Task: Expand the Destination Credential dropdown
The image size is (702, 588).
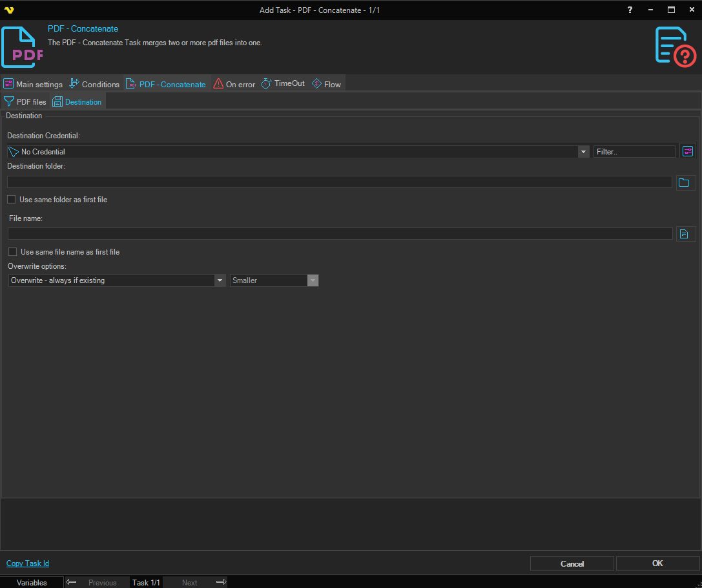Action: coord(583,152)
